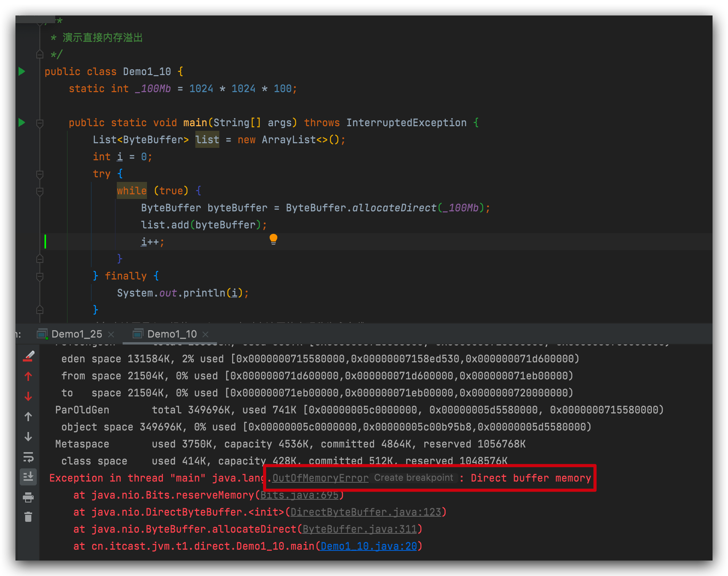Viewport: 728px width, 576px height.
Task: Collapse the main method fold marker
Action: (39, 123)
